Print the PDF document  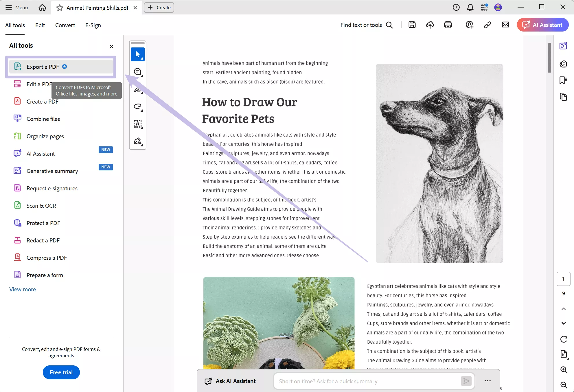(448, 25)
